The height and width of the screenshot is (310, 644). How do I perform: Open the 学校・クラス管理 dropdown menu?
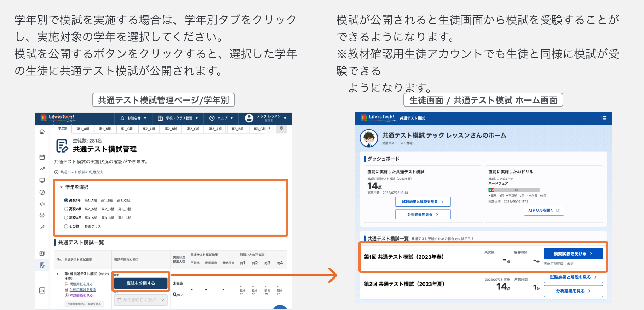(x=178, y=118)
